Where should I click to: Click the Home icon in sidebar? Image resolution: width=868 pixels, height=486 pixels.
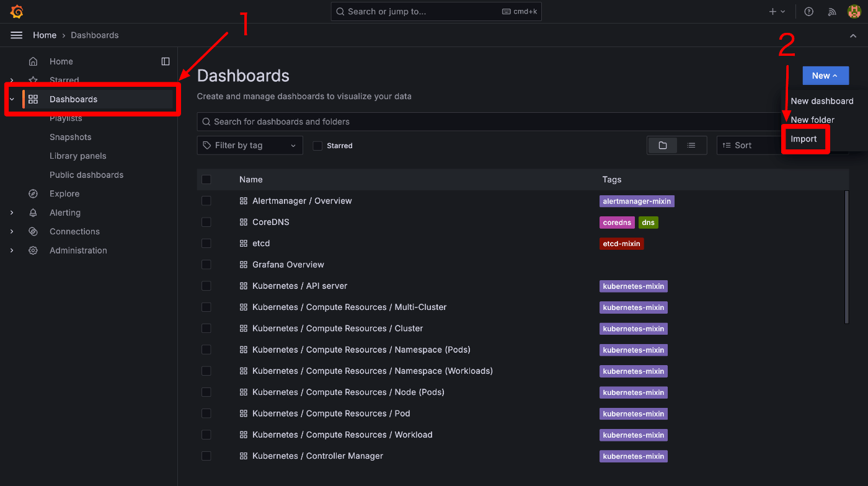point(33,61)
